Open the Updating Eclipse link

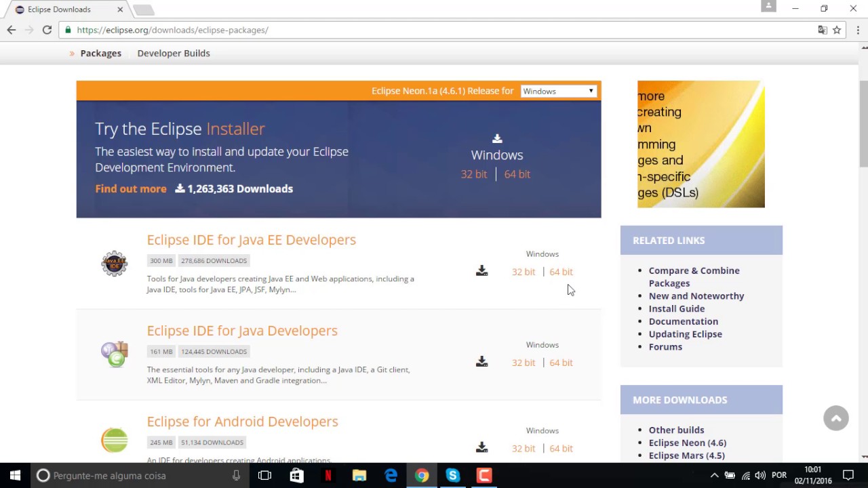point(686,333)
